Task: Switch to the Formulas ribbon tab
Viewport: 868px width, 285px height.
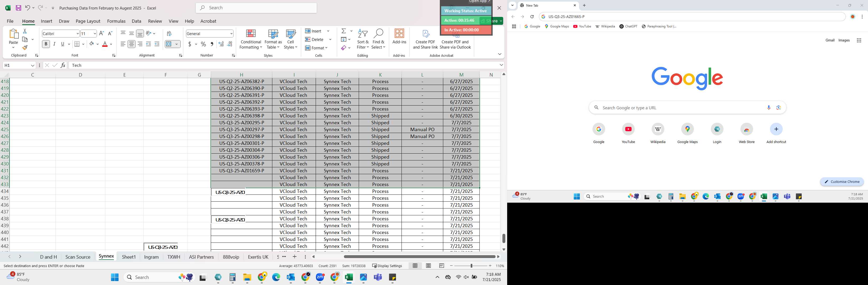Action: (116, 21)
